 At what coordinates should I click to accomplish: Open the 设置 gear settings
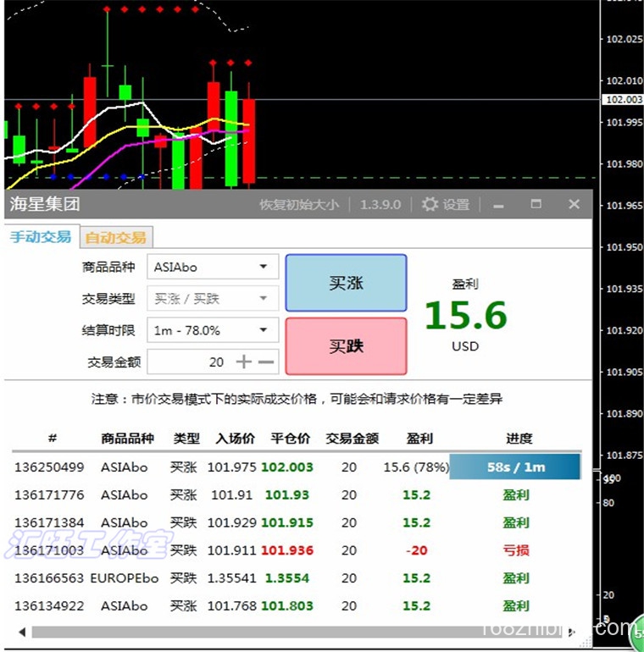tap(445, 204)
